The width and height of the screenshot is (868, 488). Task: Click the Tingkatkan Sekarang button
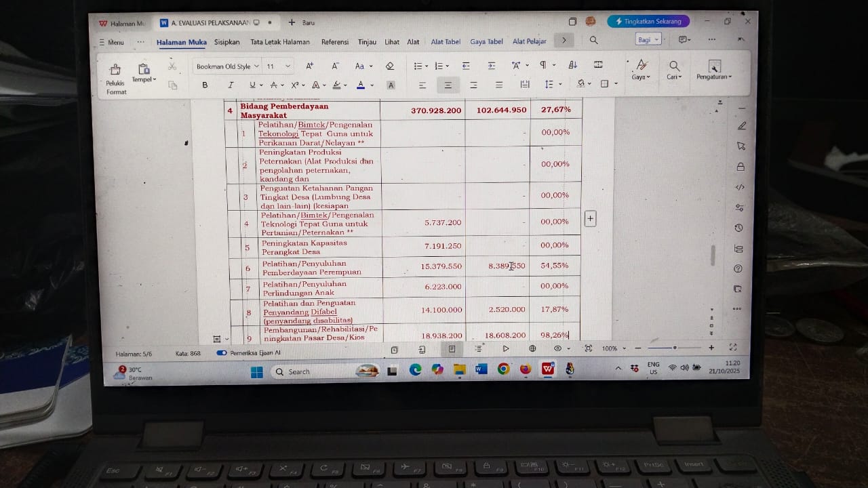[648, 22]
